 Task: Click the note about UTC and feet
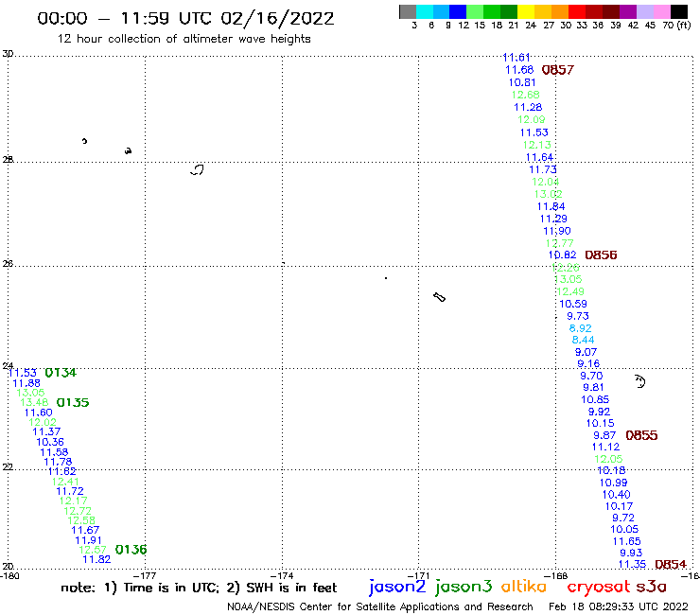[199, 588]
